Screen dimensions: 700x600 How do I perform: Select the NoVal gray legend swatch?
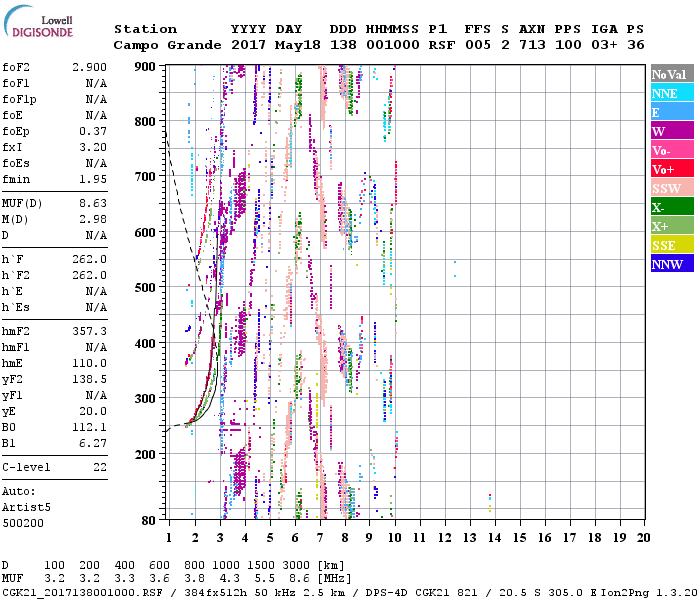pos(669,74)
